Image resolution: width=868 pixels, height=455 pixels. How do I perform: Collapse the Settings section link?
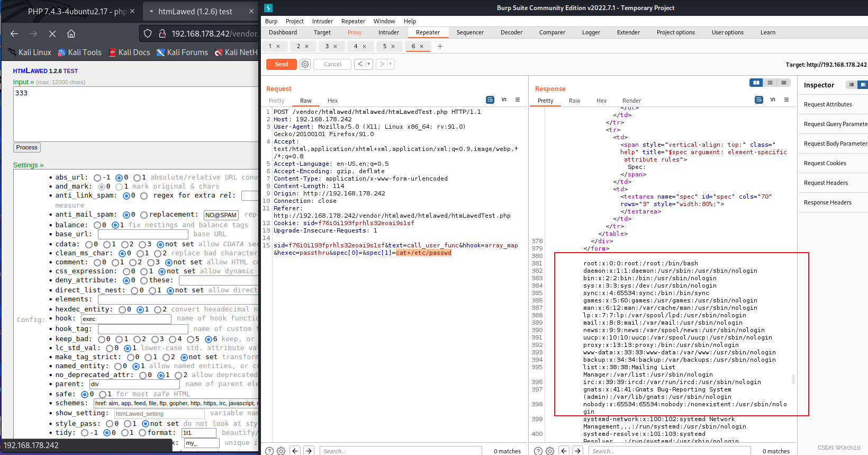point(28,165)
